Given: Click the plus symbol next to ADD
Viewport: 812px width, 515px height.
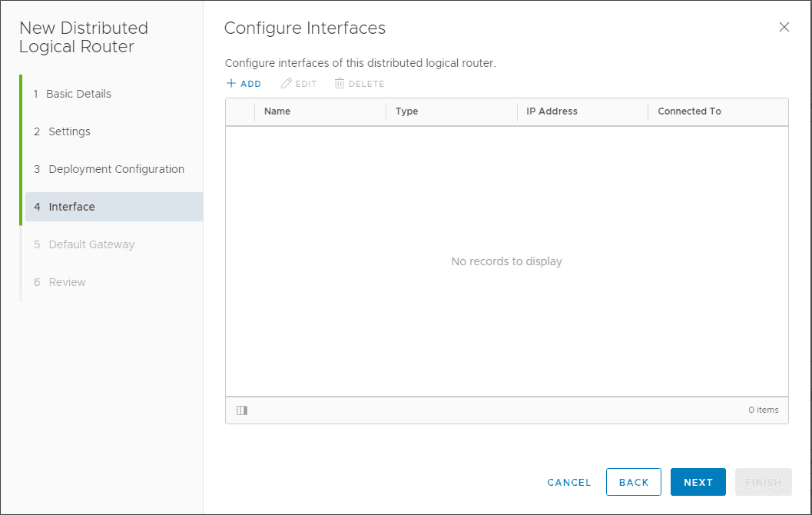Looking at the screenshot, I should [x=230, y=83].
